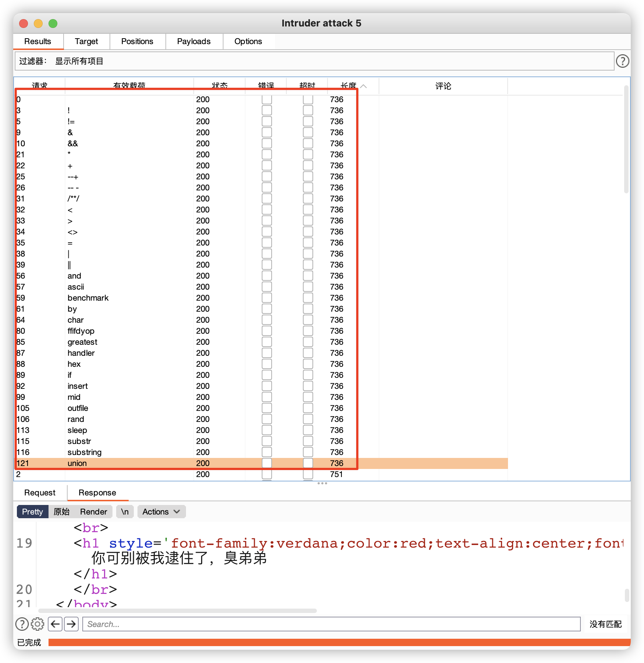The image size is (644, 663).
Task: Click the orange attack progress bar
Action: pos(339,642)
